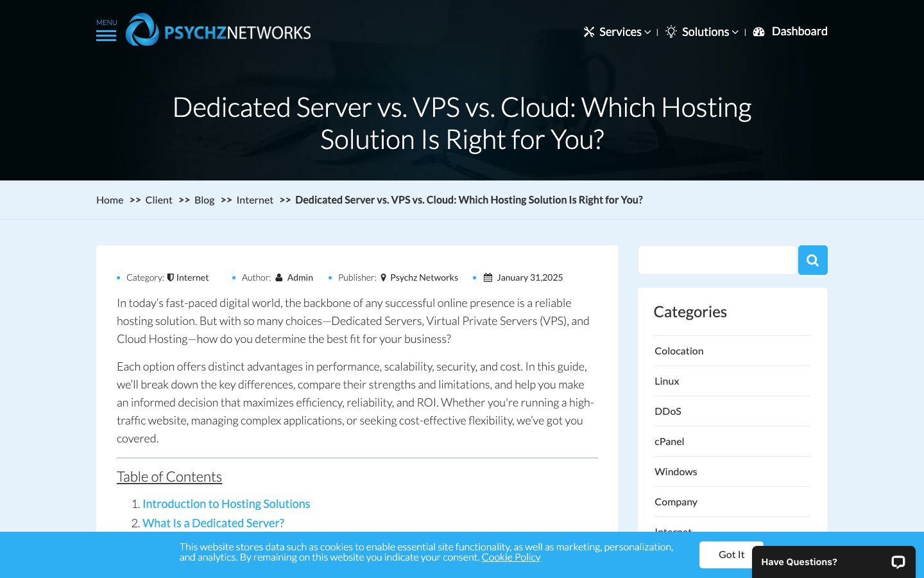Click the Services tools icon
Image resolution: width=924 pixels, height=578 pixels.
point(589,31)
